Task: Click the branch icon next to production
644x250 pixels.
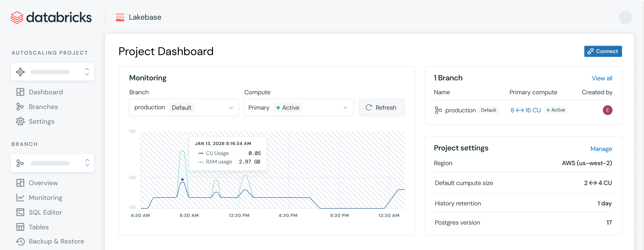Action: (438, 110)
